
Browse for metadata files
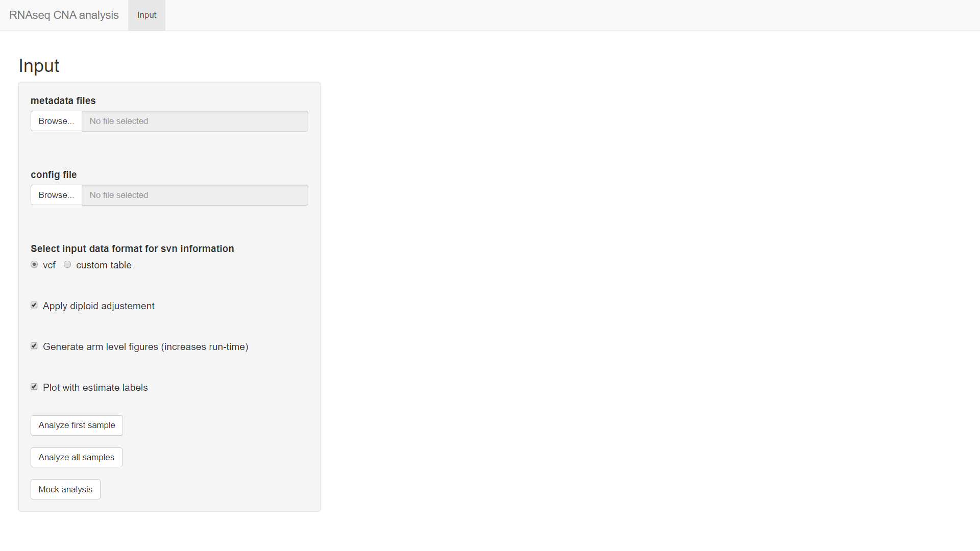coord(56,121)
